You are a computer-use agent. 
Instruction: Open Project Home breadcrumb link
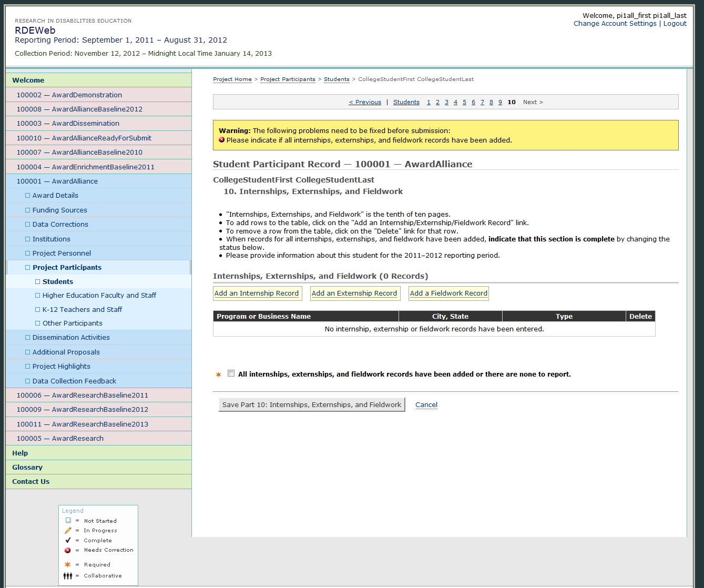tap(232, 79)
